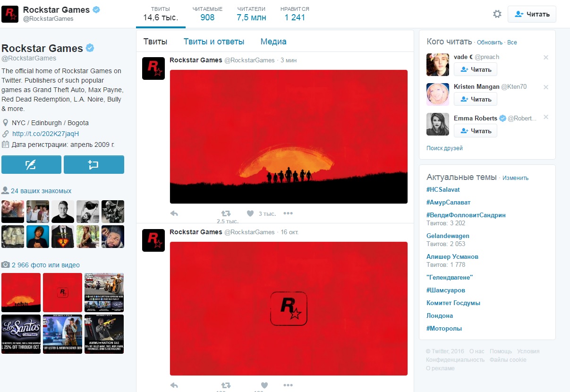The width and height of the screenshot is (570, 392).
Task: Dismiss vade suggestion with X
Action: [546, 58]
